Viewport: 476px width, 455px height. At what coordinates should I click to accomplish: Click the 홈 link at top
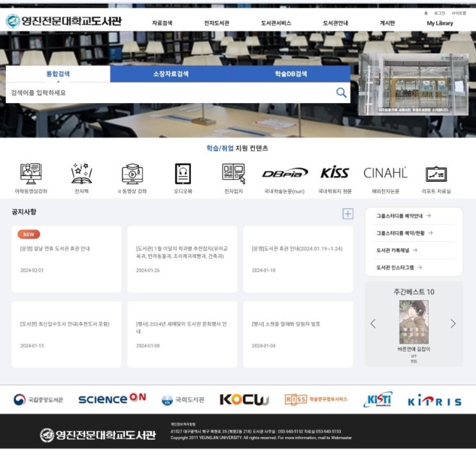click(x=426, y=13)
